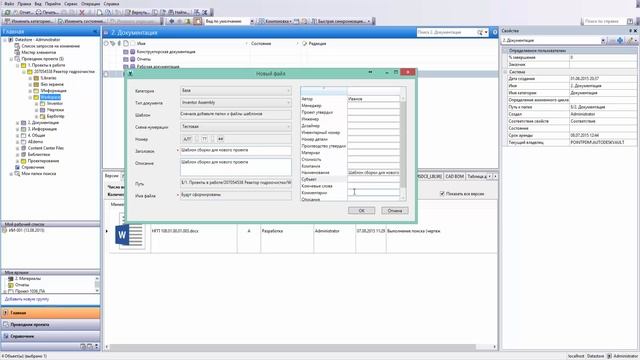Open the Компоновка dropdown
Screen dimensions: 640x360
(x=276, y=21)
